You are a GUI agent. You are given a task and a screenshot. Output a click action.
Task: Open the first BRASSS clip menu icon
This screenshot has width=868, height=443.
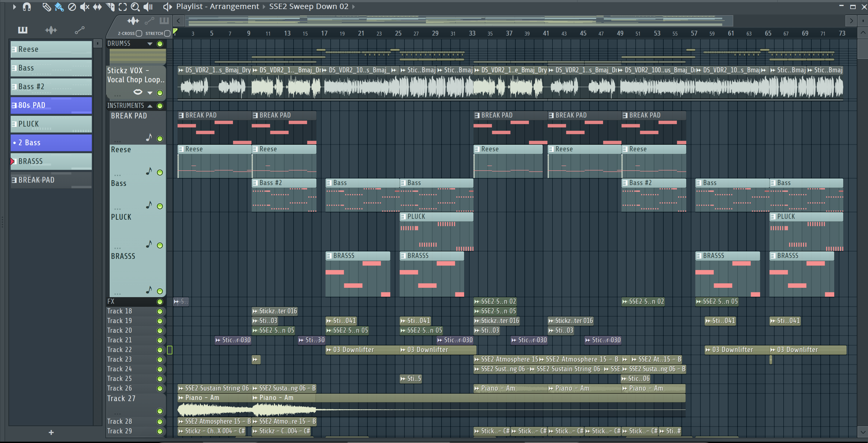(329, 256)
